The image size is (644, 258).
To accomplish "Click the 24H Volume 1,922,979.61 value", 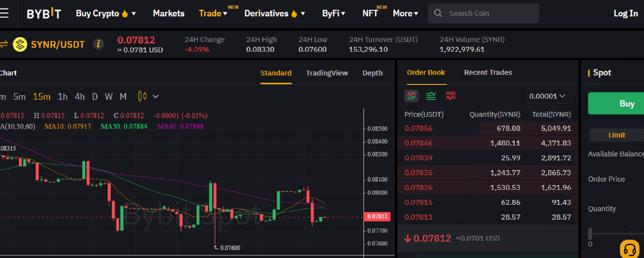I will tap(462, 49).
